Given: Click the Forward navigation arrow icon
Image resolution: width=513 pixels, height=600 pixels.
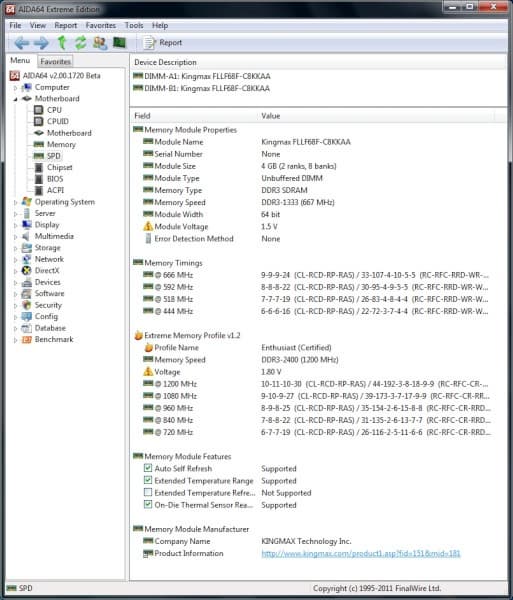Looking at the screenshot, I should (41, 43).
